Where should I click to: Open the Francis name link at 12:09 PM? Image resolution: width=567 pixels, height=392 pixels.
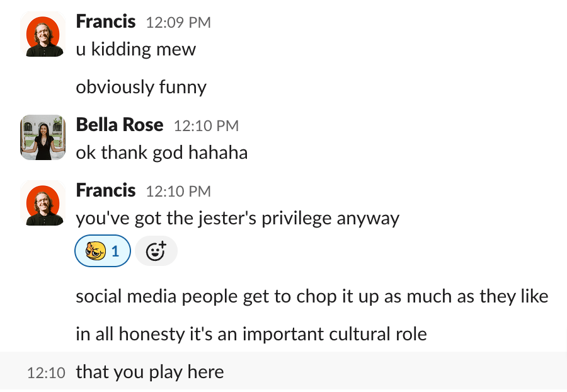(x=106, y=21)
